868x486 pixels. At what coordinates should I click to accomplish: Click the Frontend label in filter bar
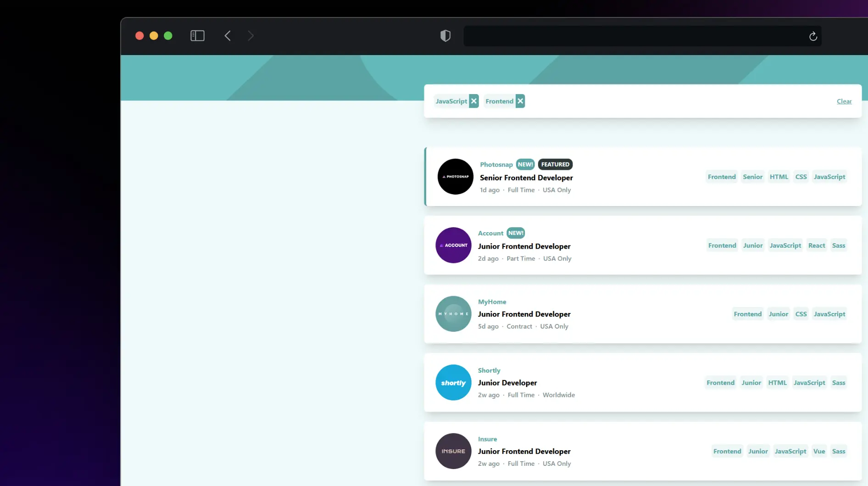(499, 101)
